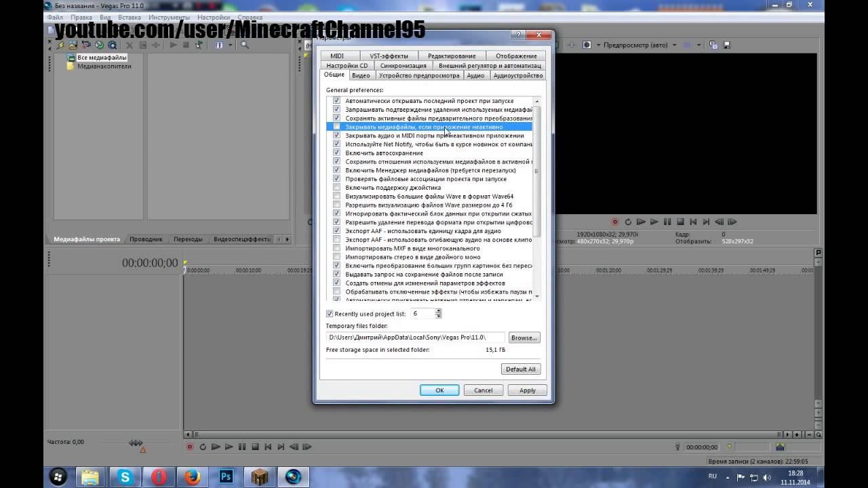Screen dimensions: 868x488
Task: Open the Аудио preferences tab
Action: [x=475, y=75]
